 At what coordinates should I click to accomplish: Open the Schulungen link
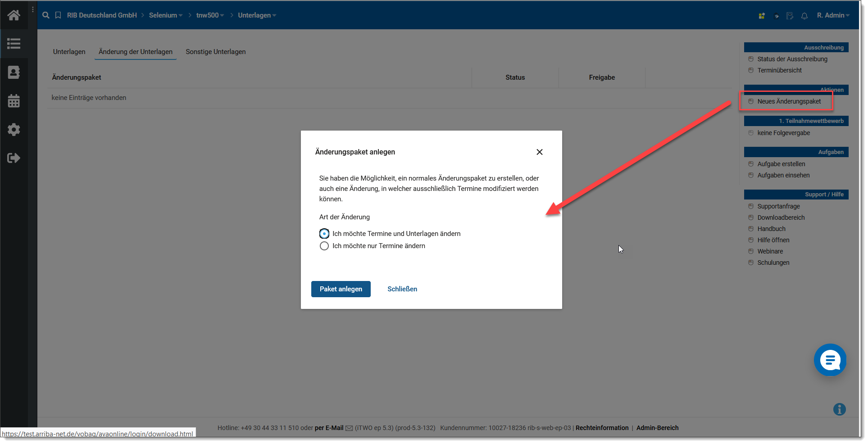tap(773, 263)
